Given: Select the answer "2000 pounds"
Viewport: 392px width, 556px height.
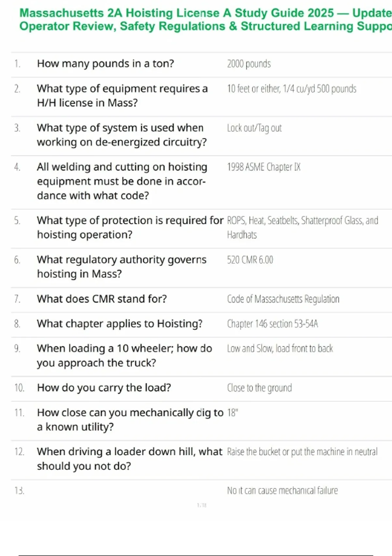Looking at the screenshot, I should (249, 64).
